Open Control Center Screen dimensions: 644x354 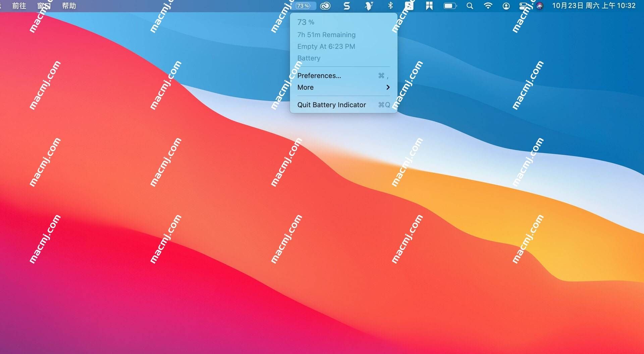pyautogui.click(x=523, y=6)
